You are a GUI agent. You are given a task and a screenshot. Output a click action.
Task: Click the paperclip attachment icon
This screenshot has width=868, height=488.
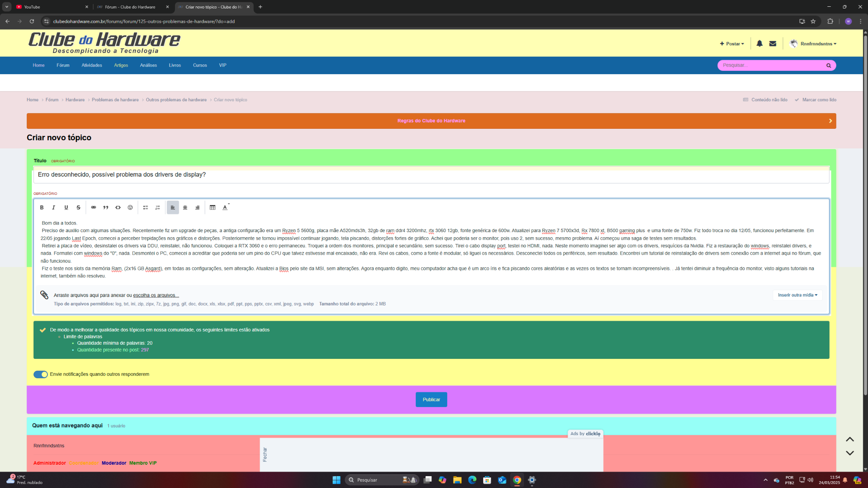point(44,295)
